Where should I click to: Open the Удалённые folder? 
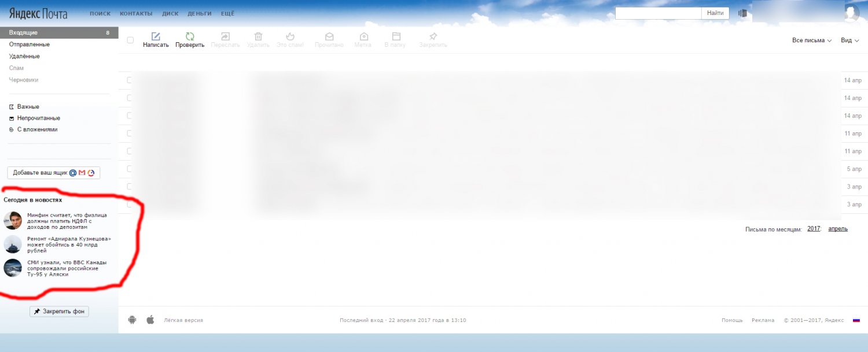(x=24, y=56)
